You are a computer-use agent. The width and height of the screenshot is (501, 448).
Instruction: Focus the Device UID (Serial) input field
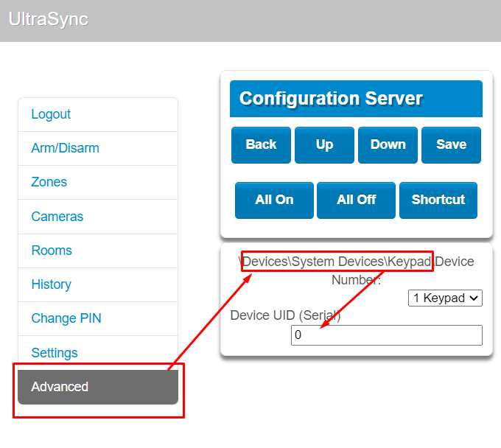click(x=387, y=335)
